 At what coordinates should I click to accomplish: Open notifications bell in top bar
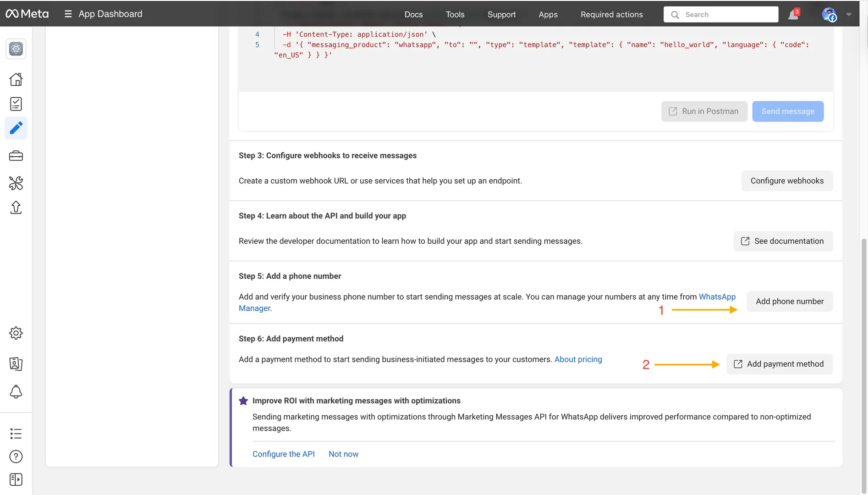pyautogui.click(x=793, y=15)
